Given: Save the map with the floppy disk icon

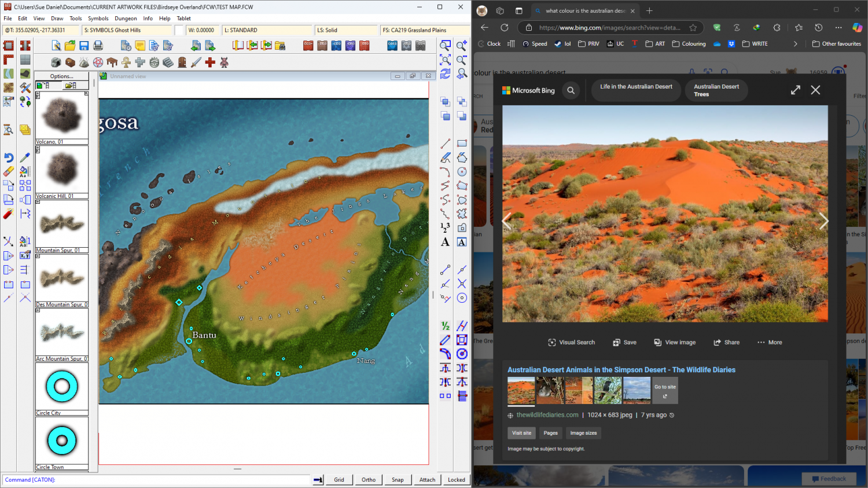Looking at the screenshot, I should coord(84,46).
